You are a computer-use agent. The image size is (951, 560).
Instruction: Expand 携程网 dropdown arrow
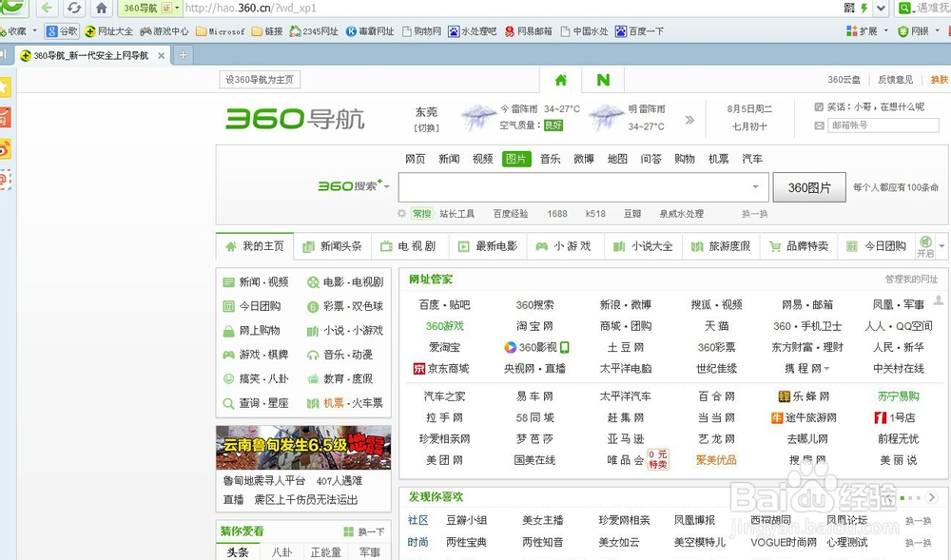(x=826, y=369)
